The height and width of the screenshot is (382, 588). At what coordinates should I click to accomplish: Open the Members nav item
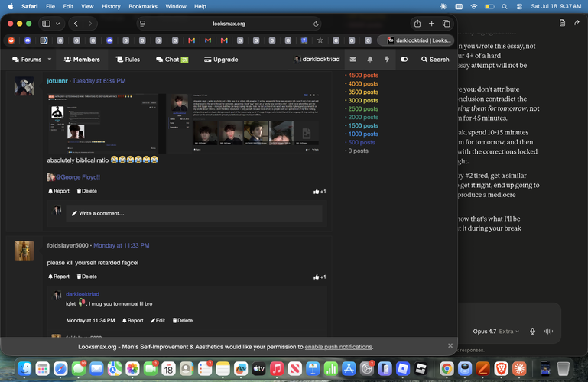point(82,60)
